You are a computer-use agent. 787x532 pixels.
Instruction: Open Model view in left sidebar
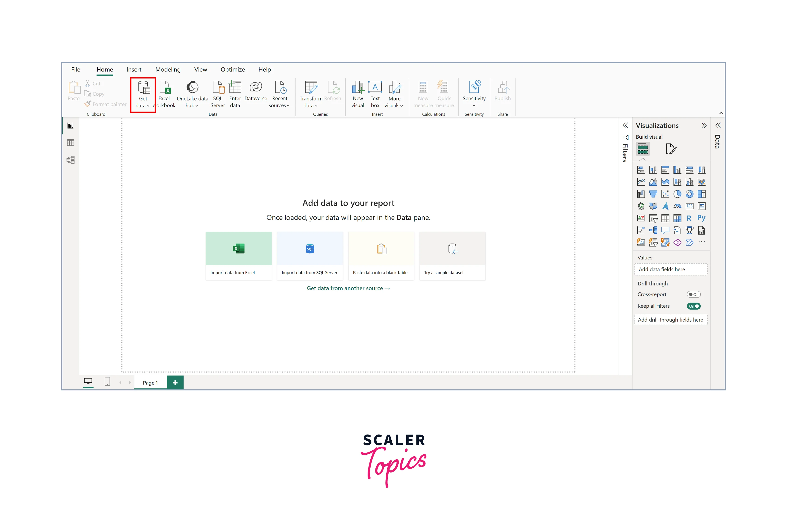coord(70,160)
